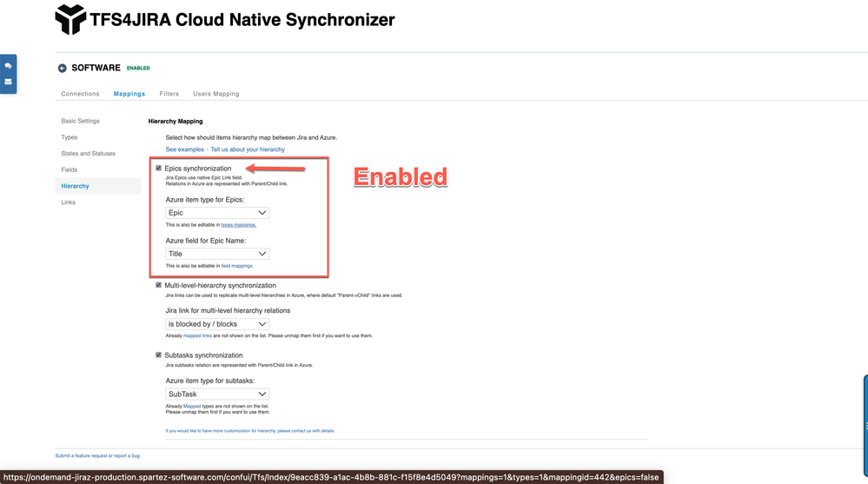868x484 pixels.
Task: Click the back arrow beside SOFTWARE
Action: tap(62, 68)
